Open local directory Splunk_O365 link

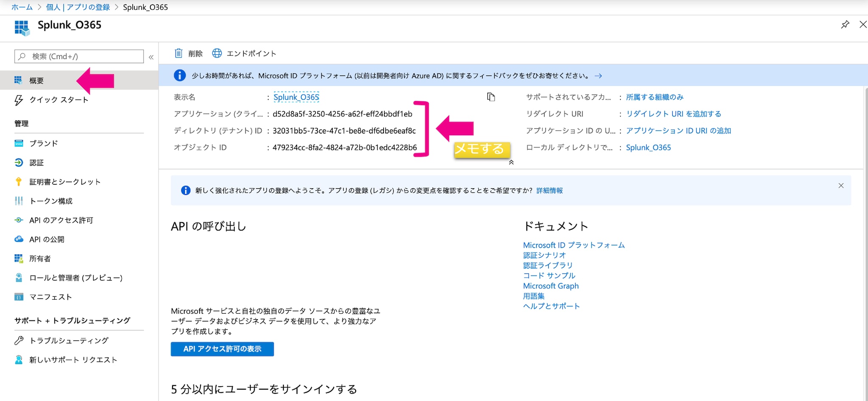pos(648,148)
